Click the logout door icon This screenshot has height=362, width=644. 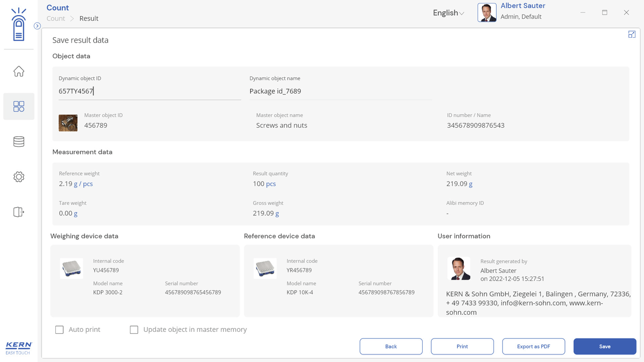click(19, 212)
